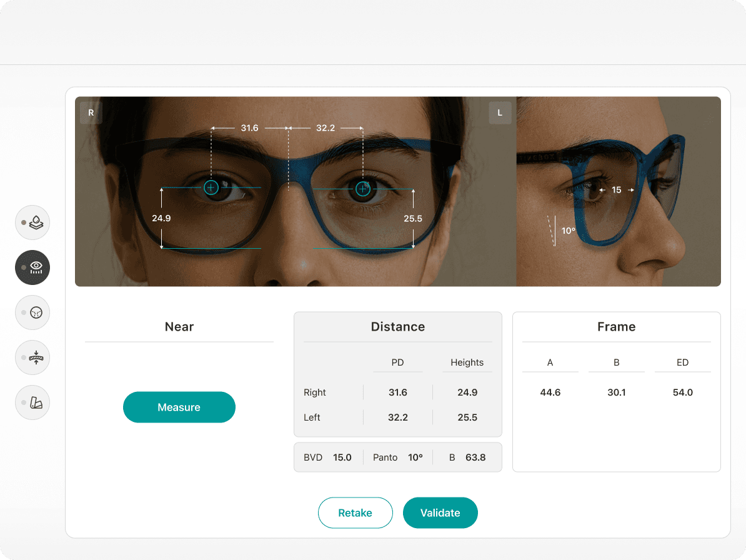
Task: Click the Frame A value 44.6
Action: [x=550, y=392]
